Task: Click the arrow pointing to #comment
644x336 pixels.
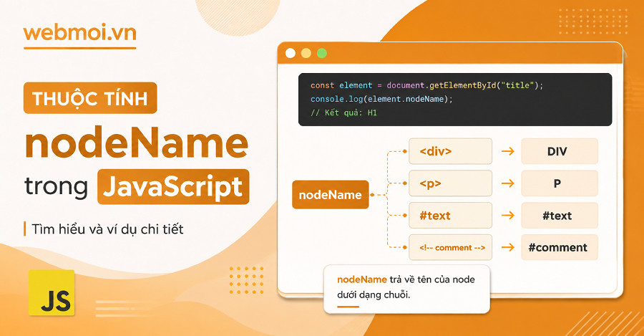Action: 508,248
